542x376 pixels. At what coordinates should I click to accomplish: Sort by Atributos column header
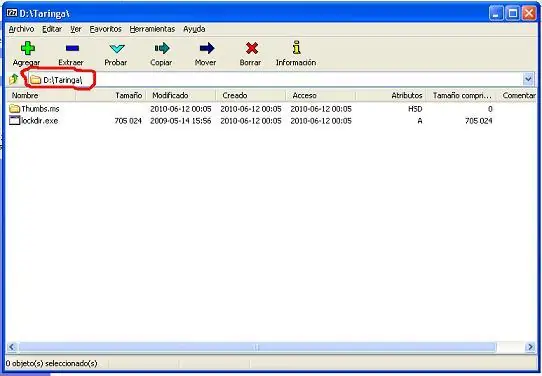coord(391,95)
